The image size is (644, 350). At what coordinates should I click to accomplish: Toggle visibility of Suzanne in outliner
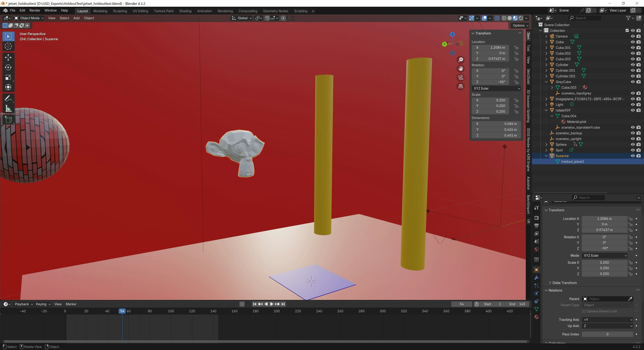(632, 156)
